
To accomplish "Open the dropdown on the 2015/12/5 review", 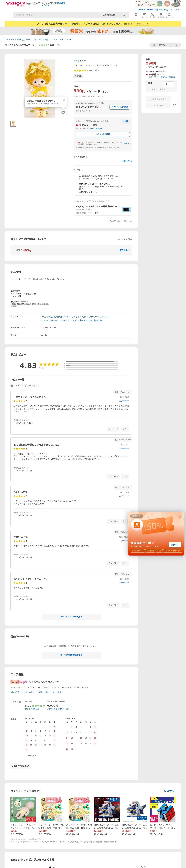I will click(x=125, y=429).
